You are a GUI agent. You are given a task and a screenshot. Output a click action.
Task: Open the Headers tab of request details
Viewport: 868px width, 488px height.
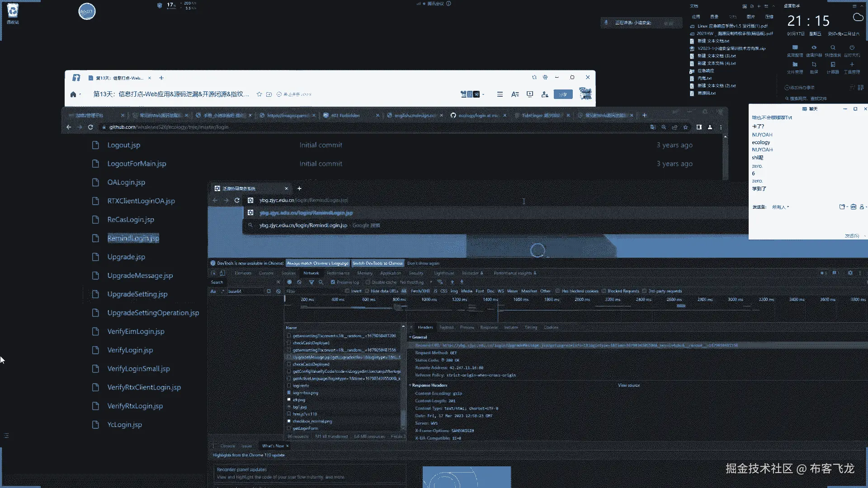425,328
